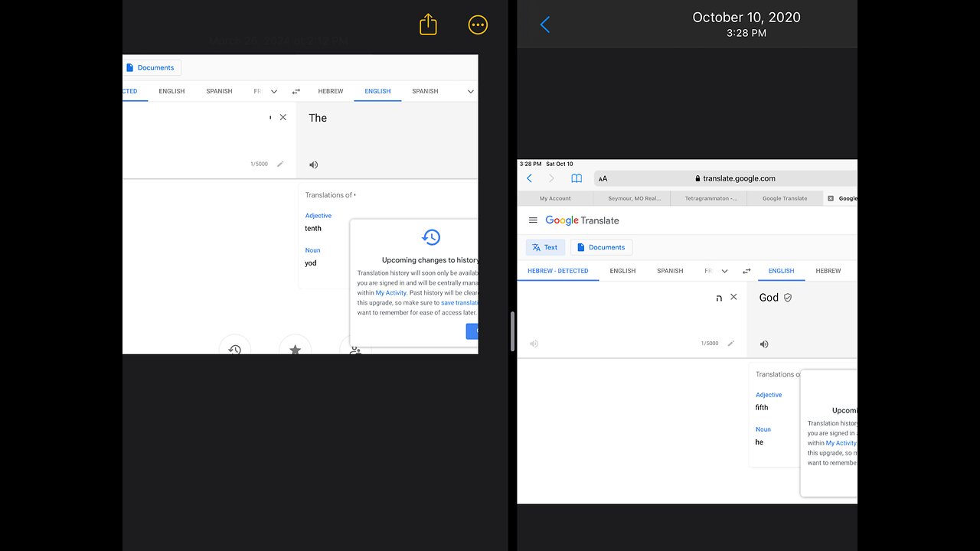Select SPANISH source tab in the left screenshot

[x=219, y=91]
